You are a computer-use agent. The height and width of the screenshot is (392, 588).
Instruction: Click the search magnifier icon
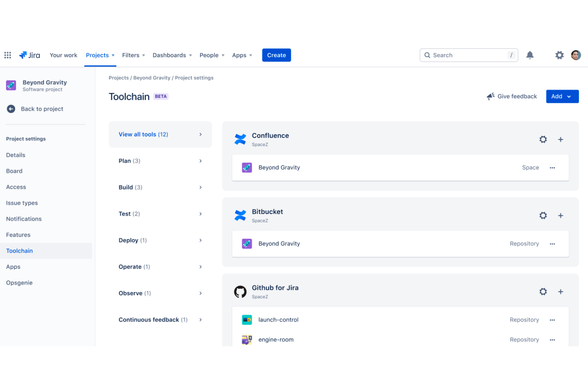point(427,55)
